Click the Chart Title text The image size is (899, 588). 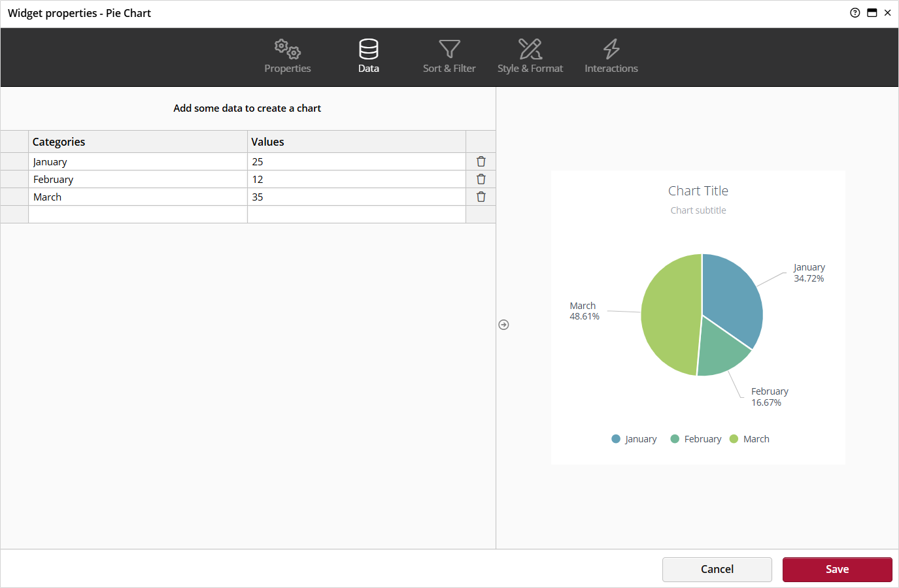[698, 191]
